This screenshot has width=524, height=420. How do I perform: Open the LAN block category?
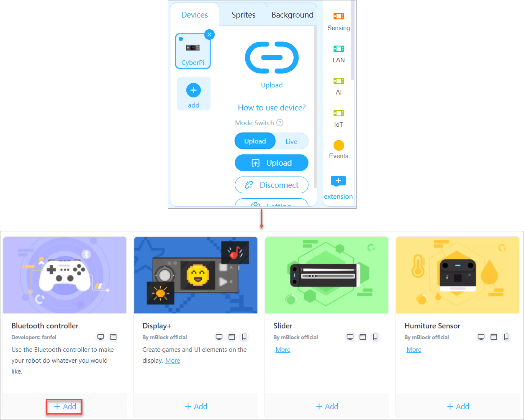(338, 54)
